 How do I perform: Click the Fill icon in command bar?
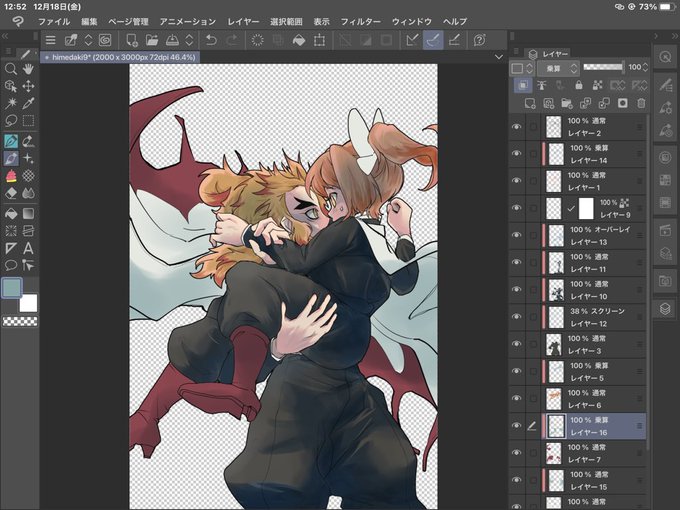(299, 40)
